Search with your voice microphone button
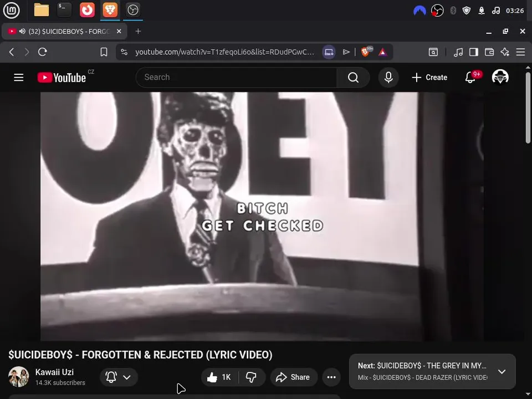Viewport: 532px width, 399px height. point(388,78)
